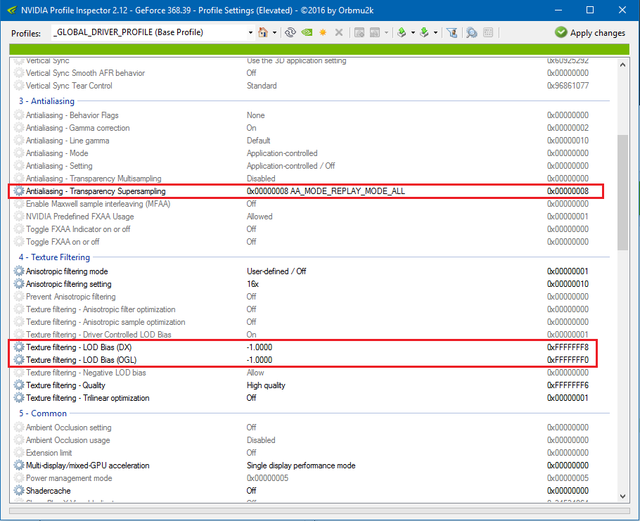640x521 pixels.
Task: Click the refresh/restore linked arrows icon
Action: tap(290, 32)
